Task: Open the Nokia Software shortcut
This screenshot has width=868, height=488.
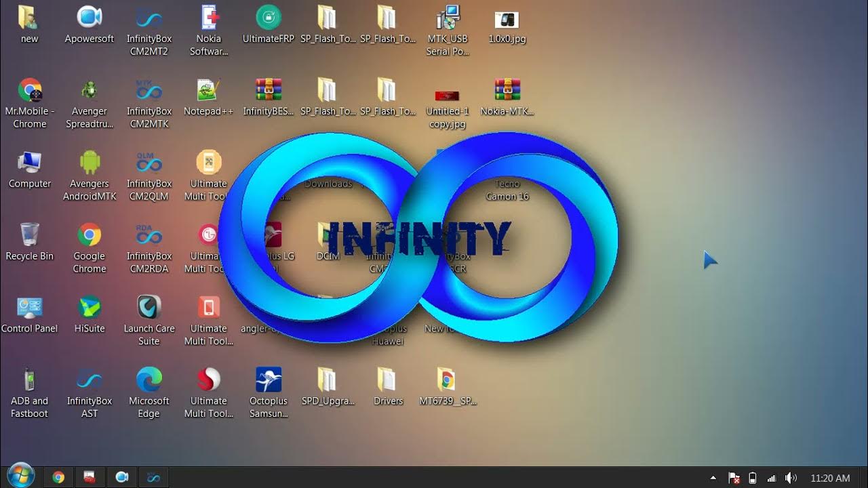Action: click(209, 31)
